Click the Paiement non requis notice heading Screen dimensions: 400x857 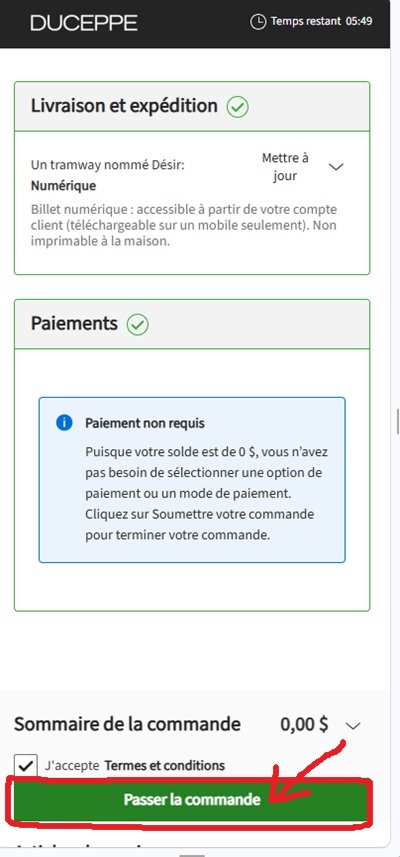145,424
